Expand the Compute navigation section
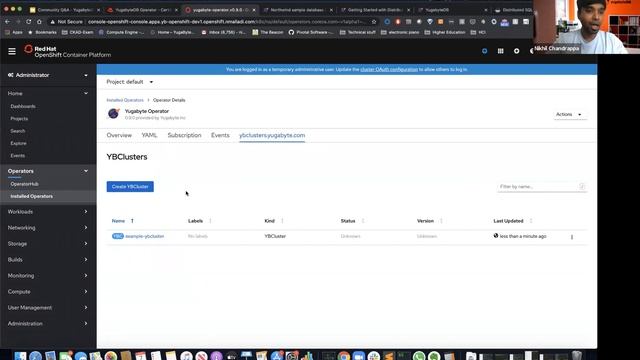The width and height of the screenshot is (640, 360). pyautogui.click(x=48, y=292)
